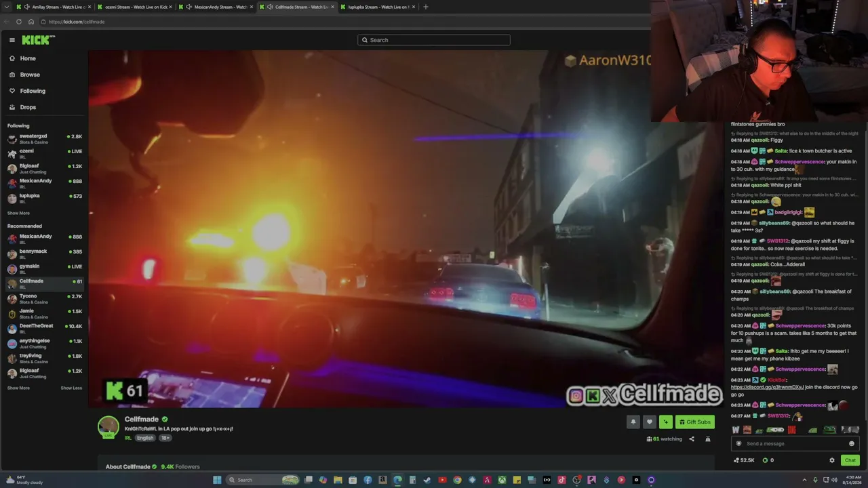This screenshot has width=868, height=488.
Task: Click the IRL category link
Action: point(128,438)
